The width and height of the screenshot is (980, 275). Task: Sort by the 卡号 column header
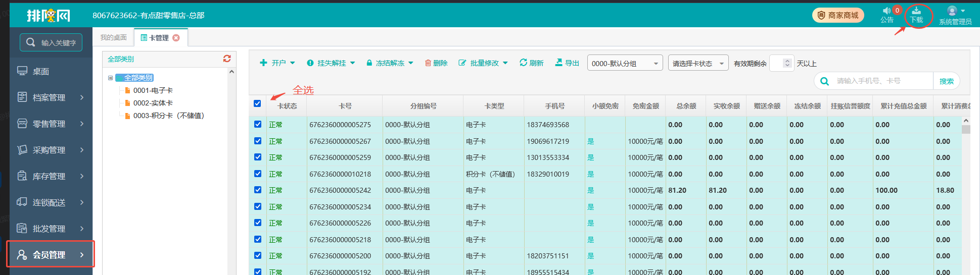pyautogui.click(x=345, y=106)
